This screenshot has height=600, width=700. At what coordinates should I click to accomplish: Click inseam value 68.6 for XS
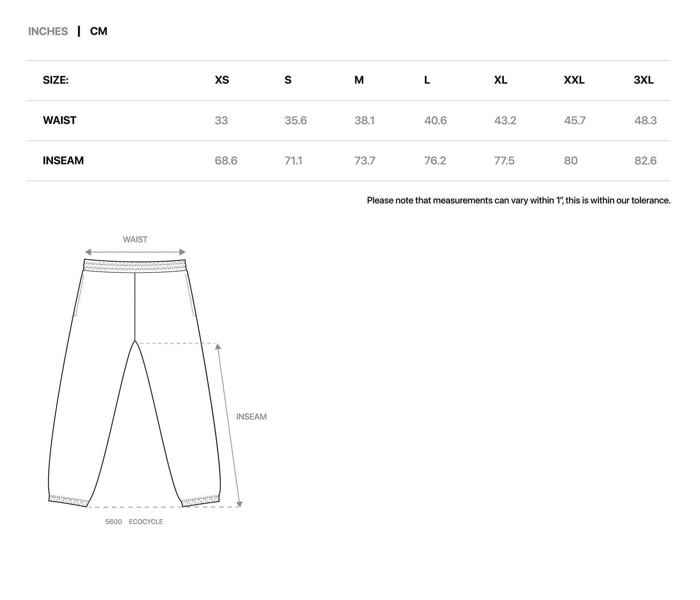(226, 160)
